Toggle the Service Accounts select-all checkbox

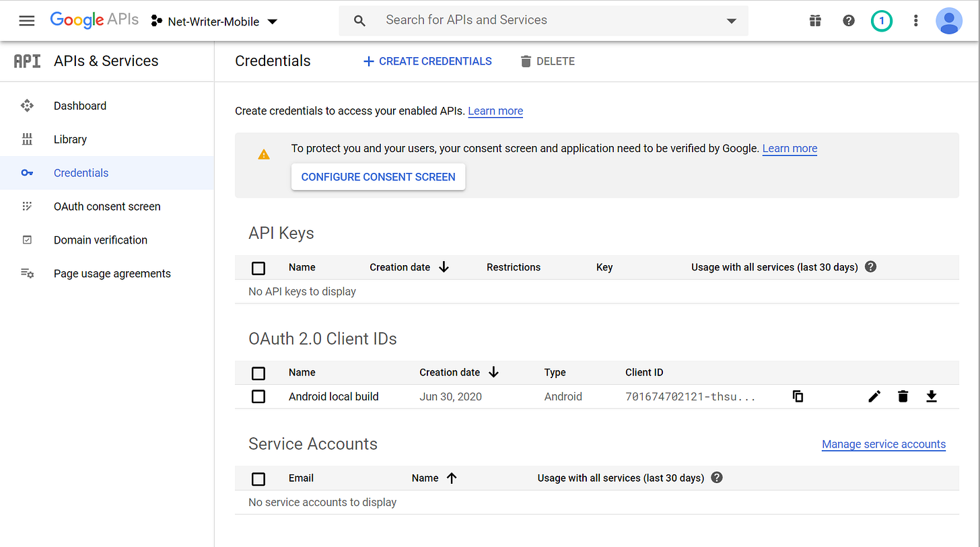coord(258,478)
